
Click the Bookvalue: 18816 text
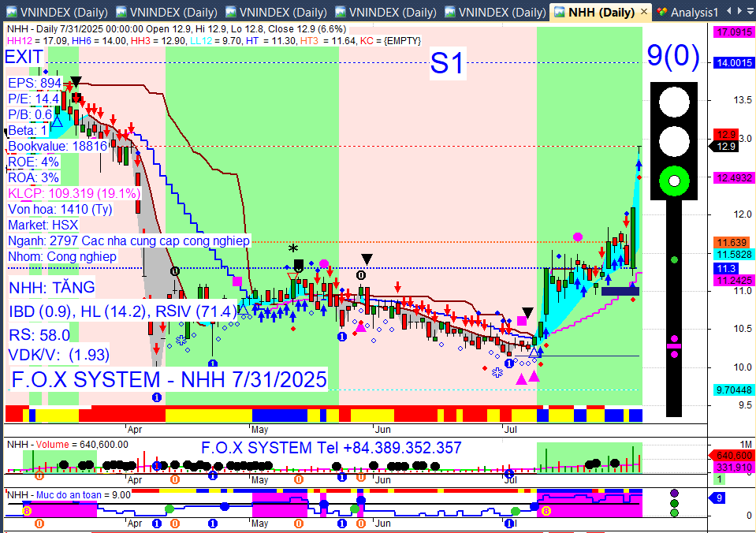(x=58, y=146)
